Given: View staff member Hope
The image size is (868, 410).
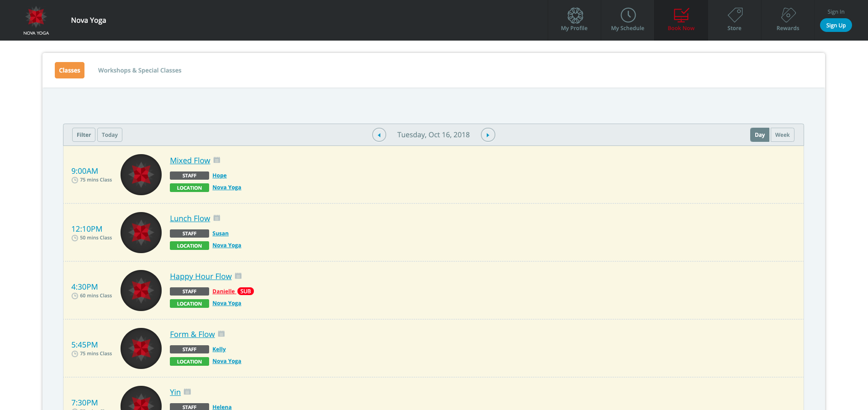Looking at the screenshot, I should pos(219,176).
